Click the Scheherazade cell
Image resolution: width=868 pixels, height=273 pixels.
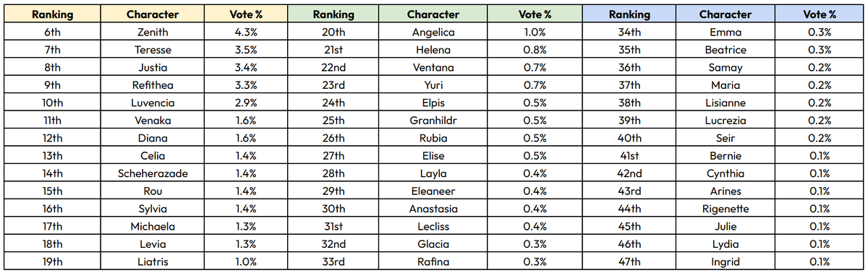153,173
